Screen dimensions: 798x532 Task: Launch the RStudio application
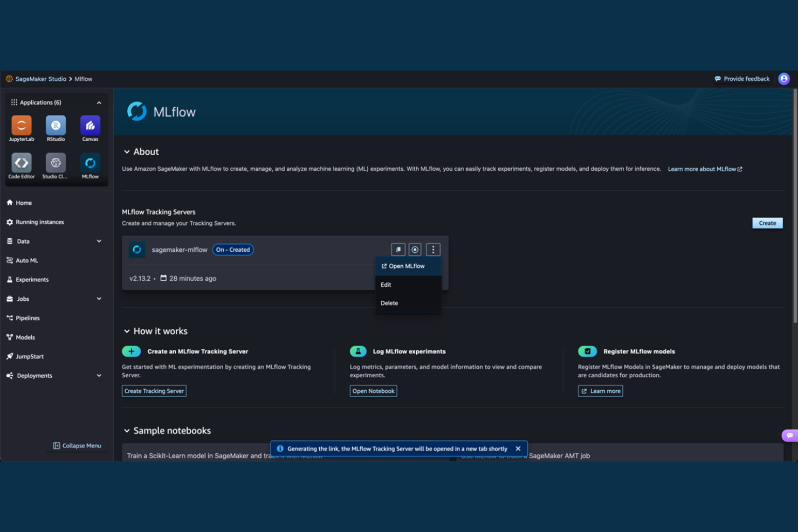coord(56,128)
